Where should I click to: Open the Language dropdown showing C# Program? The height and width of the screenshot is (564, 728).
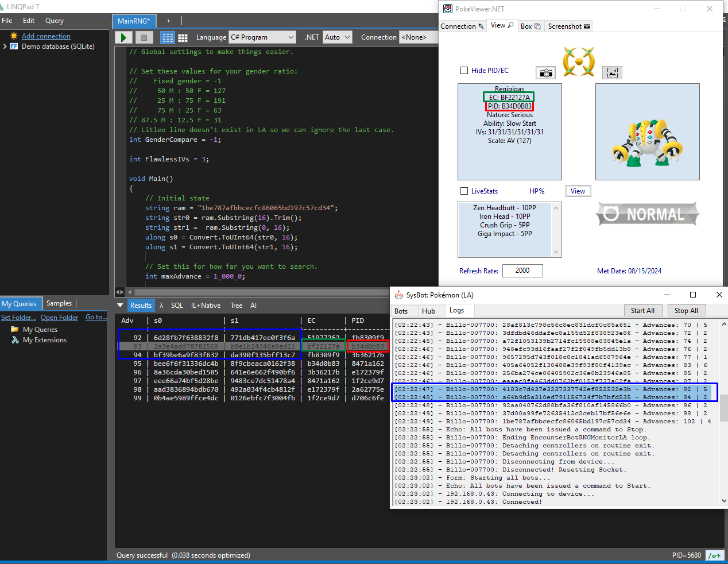tap(262, 37)
